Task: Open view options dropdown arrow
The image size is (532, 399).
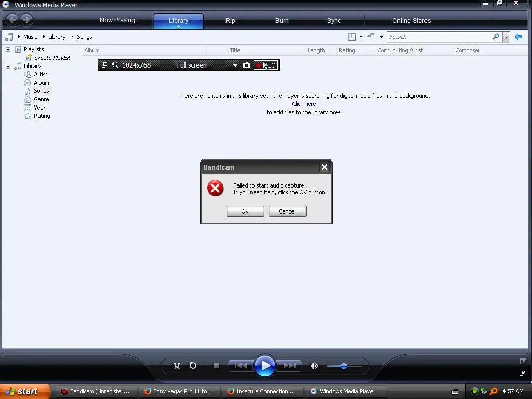Action: pyautogui.click(x=381, y=37)
